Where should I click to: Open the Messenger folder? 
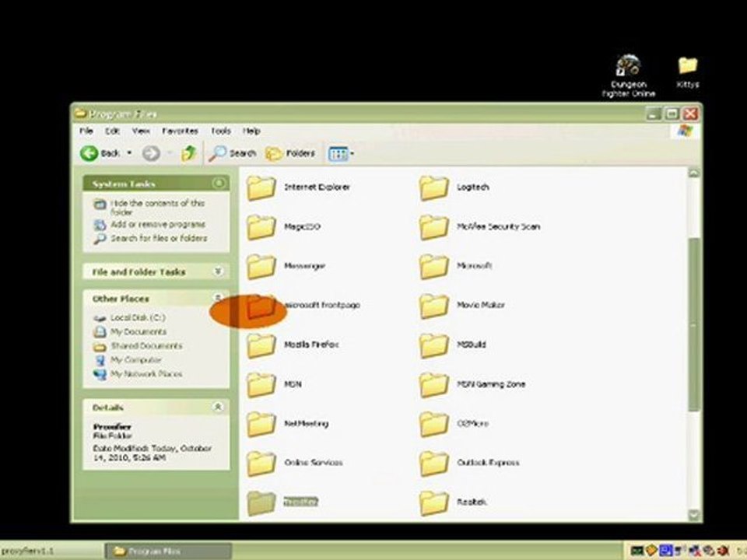click(286, 266)
